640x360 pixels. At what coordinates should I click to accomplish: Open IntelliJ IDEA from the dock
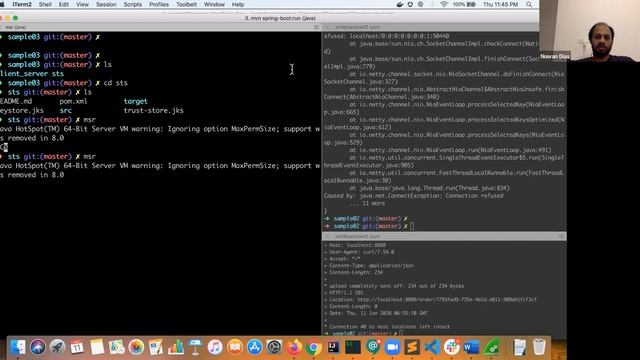coord(333,347)
